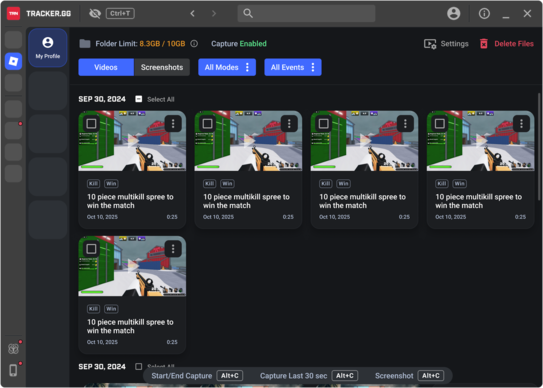The width and height of the screenshot is (543, 388).
Task: Check the first video card's checkbox
Action: click(91, 124)
